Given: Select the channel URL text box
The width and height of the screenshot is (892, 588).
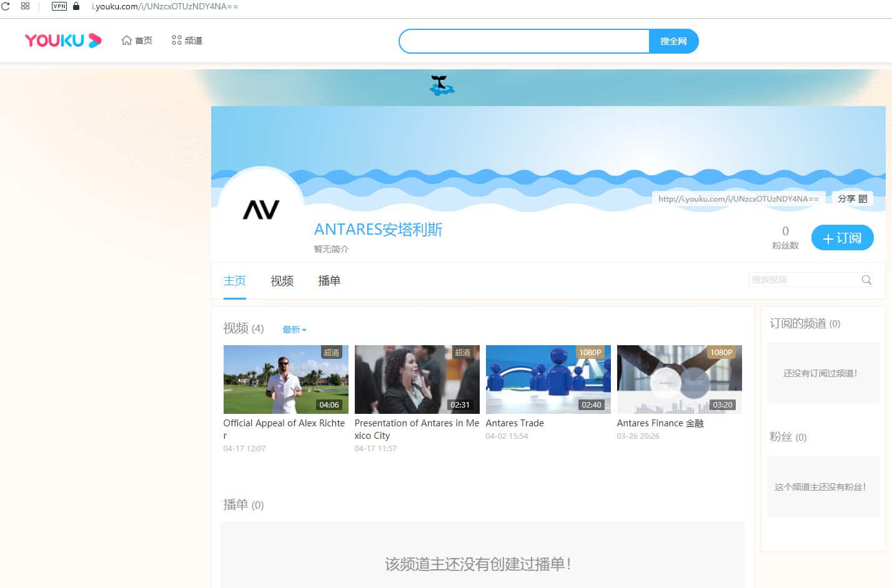Looking at the screenshot, I should pyautogui.click(x=738, y=198).
